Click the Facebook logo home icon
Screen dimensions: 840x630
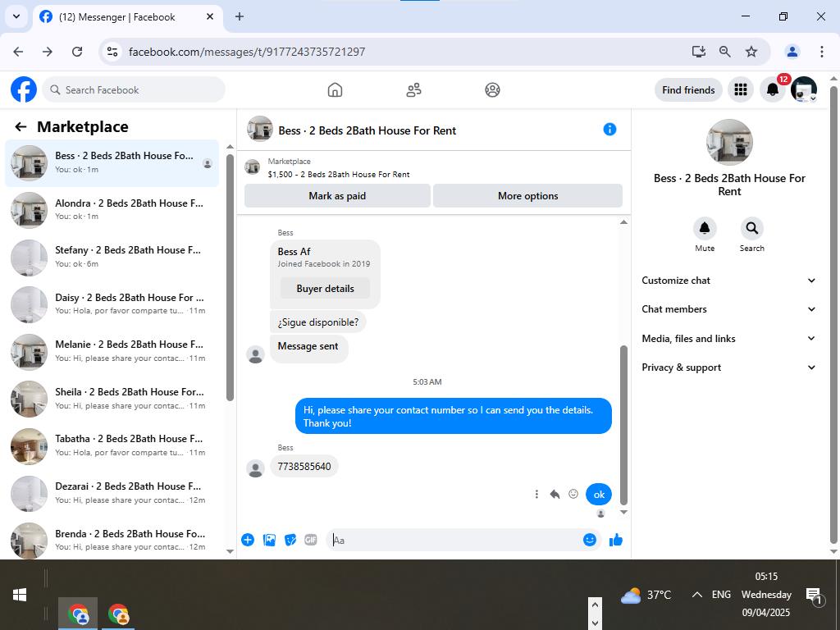point(24,89)
